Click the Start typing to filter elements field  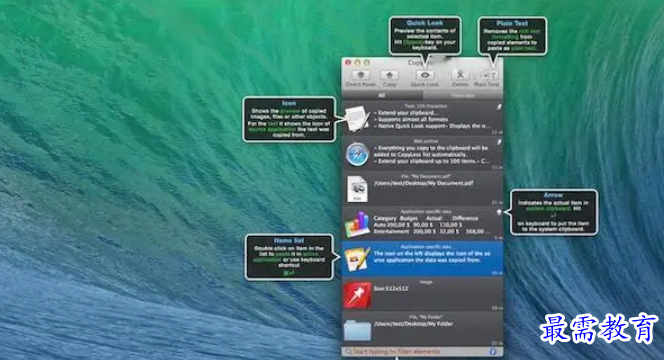click(x=417, y=352)
